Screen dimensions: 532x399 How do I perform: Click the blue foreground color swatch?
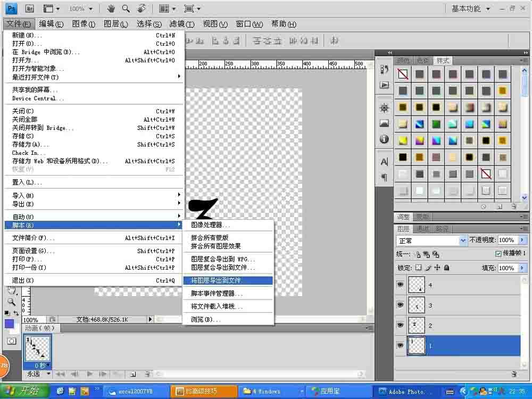click(9, 323)
